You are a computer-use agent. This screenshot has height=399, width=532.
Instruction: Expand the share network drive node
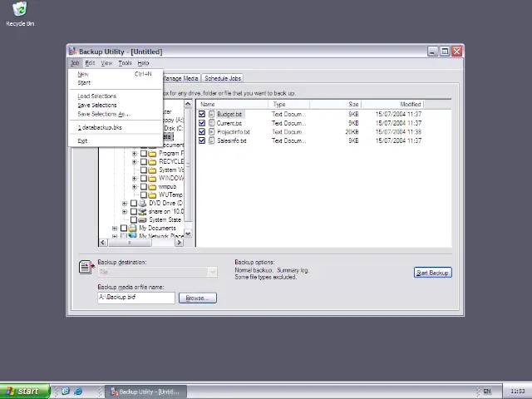pos(125,212)
